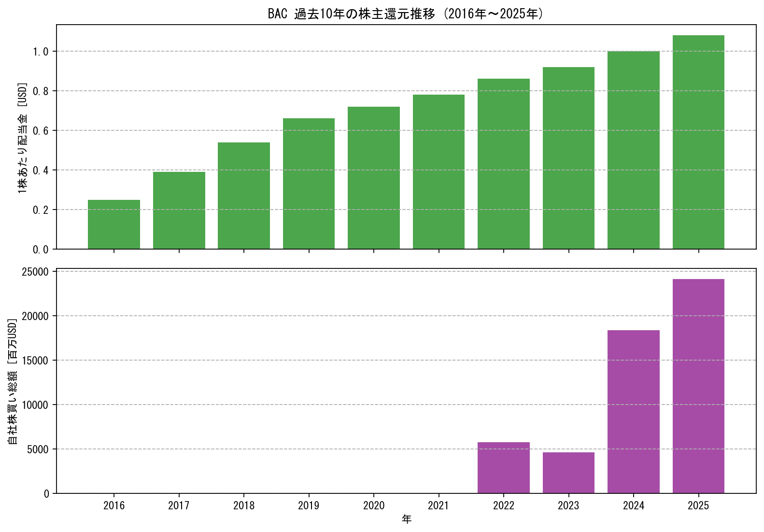Screen dimensions: 764x532
Task: Select the green 2024 dividend bar
Action: tap(634, 150)
